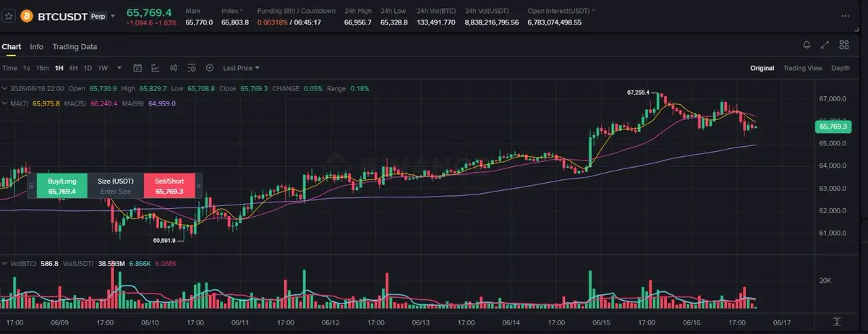
Task: Click the 67,255.4 high marker label
Action: (x=638, y=93)
